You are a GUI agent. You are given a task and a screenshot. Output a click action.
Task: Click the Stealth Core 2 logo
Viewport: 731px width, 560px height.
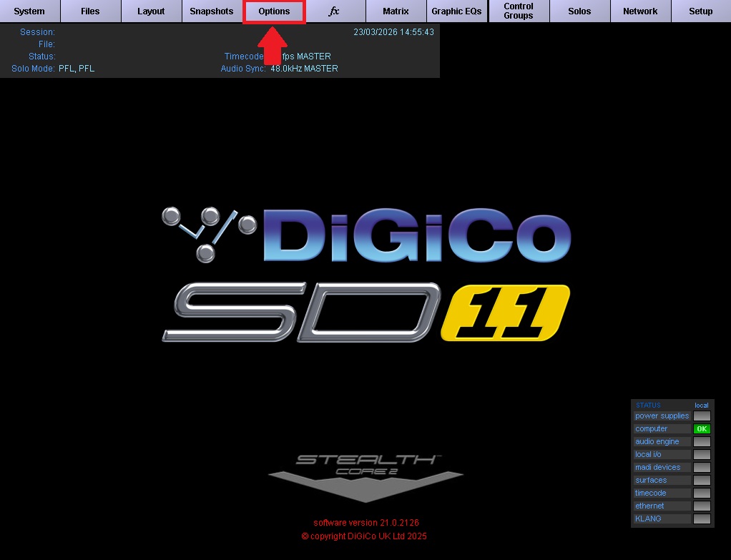click(x=366, y=478)
